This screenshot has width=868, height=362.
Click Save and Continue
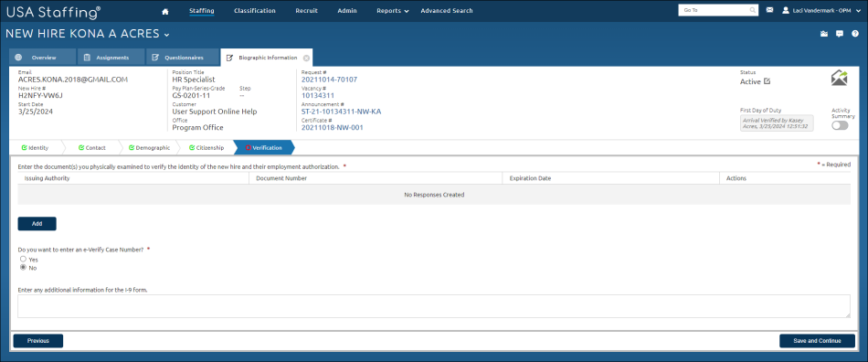817,341
